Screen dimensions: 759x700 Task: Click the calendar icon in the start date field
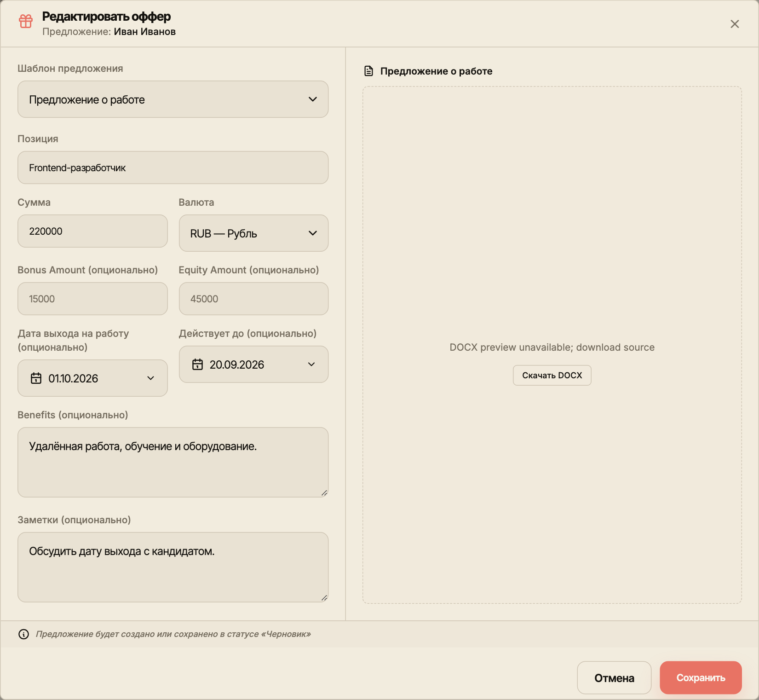(36, 378)
